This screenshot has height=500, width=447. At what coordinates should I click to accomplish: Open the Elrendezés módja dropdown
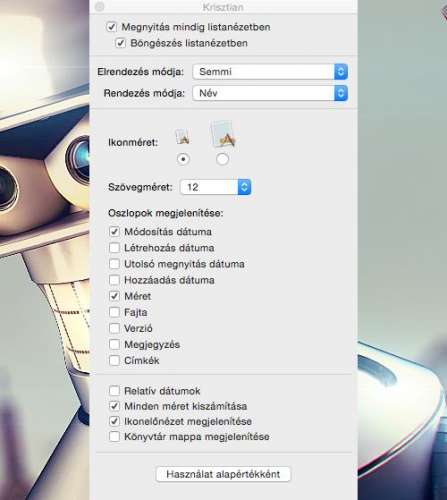click(270, 72)
